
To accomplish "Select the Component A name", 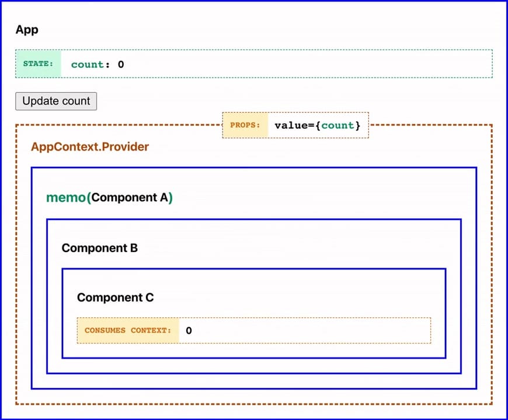I will [130, 197].
